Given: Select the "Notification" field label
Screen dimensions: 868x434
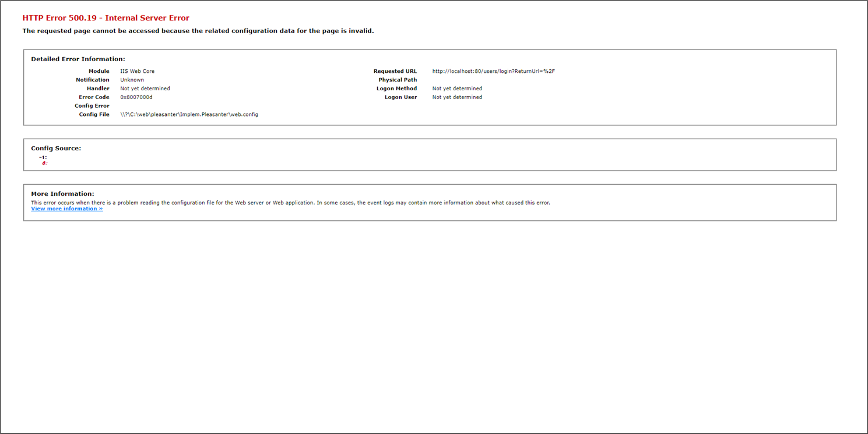Looking at the screenshot, I should pos(93,80).
